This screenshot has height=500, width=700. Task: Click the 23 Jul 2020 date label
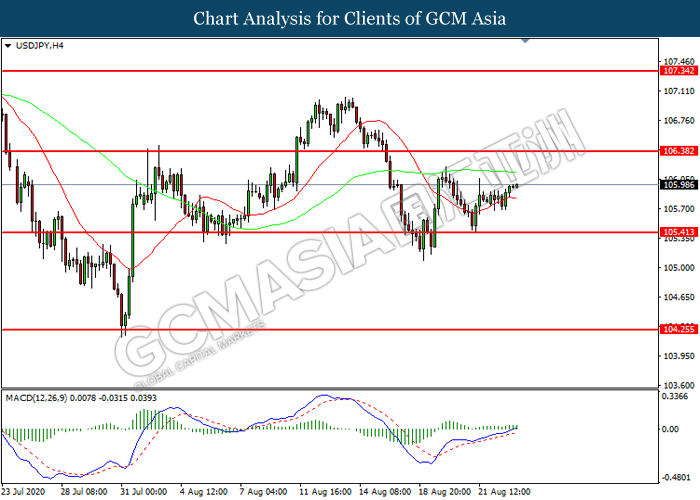[23, 492]
